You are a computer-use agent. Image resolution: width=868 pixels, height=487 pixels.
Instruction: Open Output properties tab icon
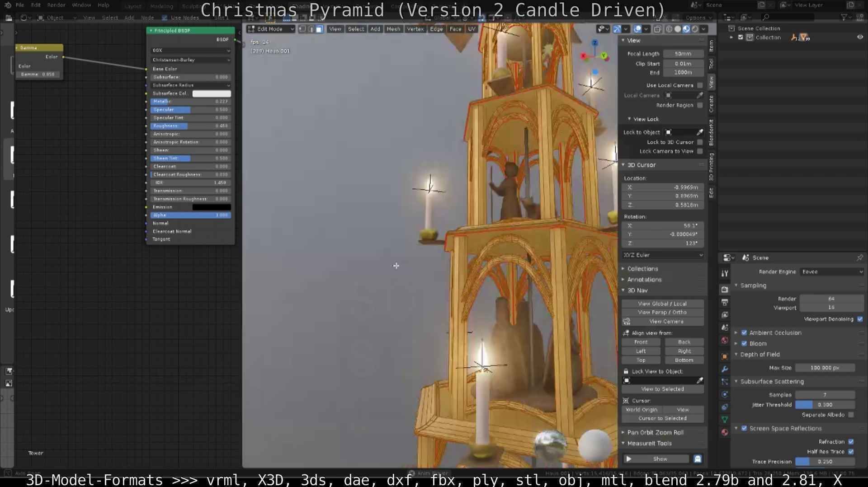[x=725, y=302]
